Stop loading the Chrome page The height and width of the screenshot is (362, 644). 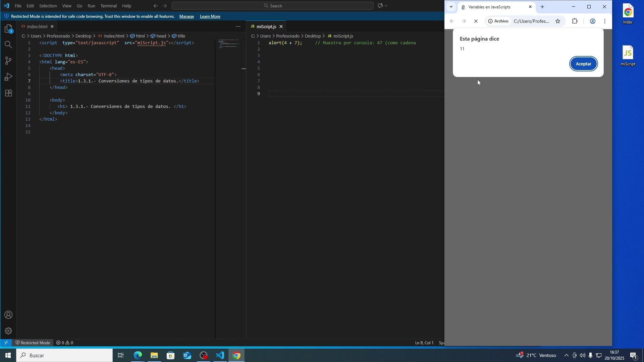[x=476, y=21]
